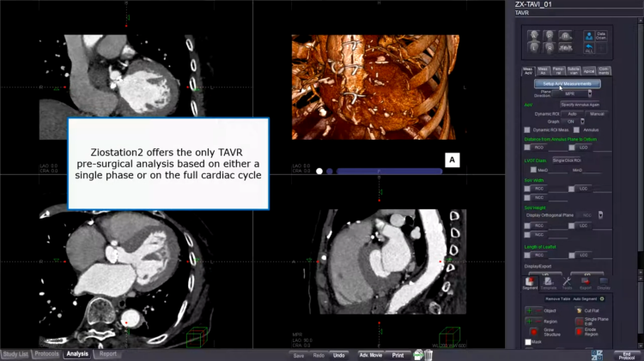Select the Posterior (P) head orientation icon
The width and height of the screenshot is (644, 361).
(550, 36)
